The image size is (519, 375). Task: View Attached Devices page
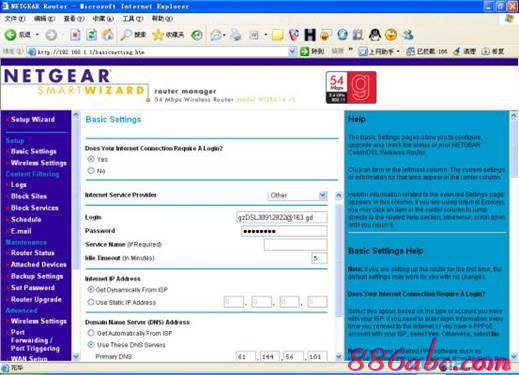coord(39,265)
